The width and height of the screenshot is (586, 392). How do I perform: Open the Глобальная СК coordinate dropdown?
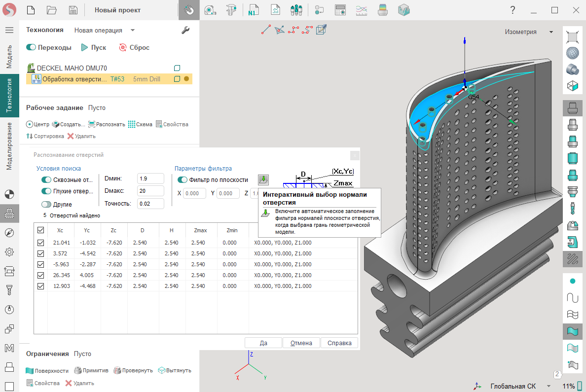tap(548, 386)
